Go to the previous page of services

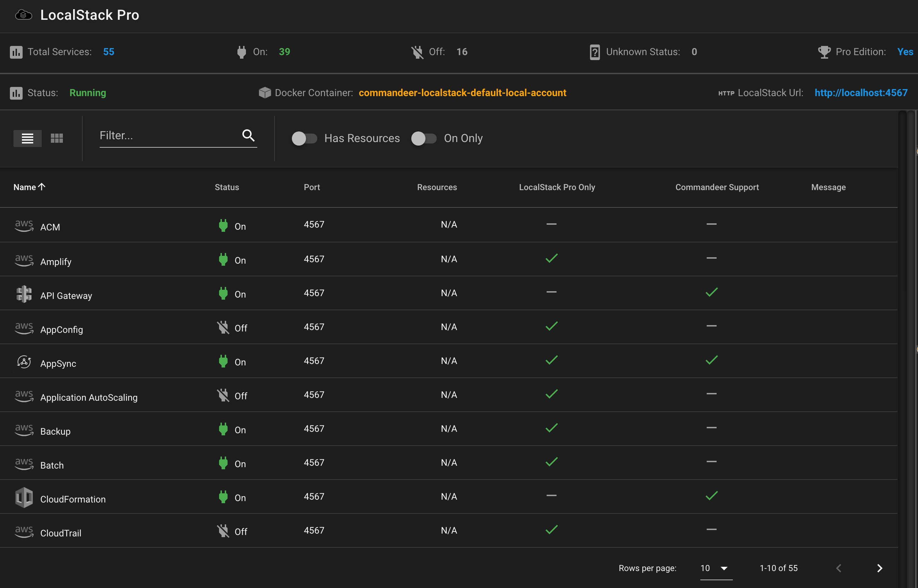[x=838, y=568]
